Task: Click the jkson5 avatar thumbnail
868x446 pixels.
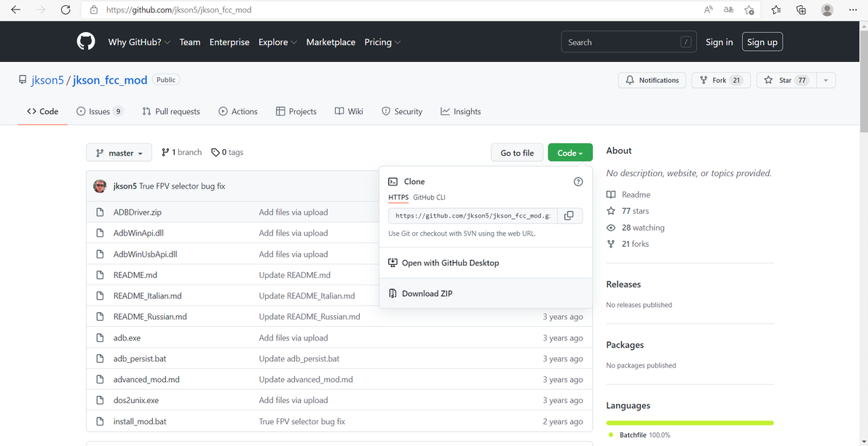Action: [100, 186]
